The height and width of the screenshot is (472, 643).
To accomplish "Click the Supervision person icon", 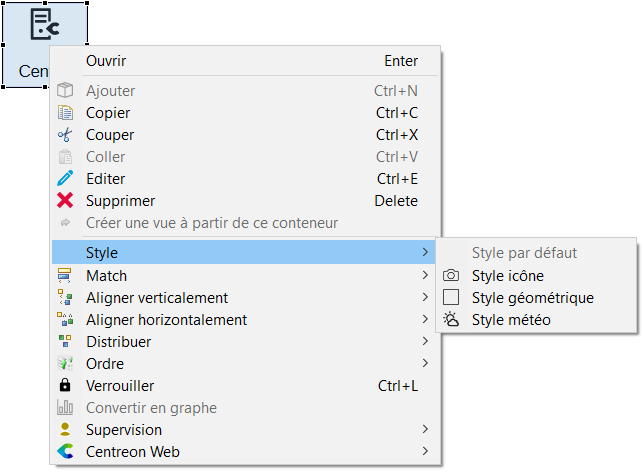I will (66, 430).
